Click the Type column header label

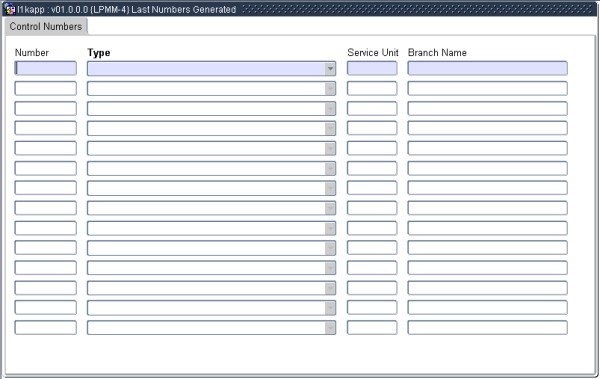point(99,53)
